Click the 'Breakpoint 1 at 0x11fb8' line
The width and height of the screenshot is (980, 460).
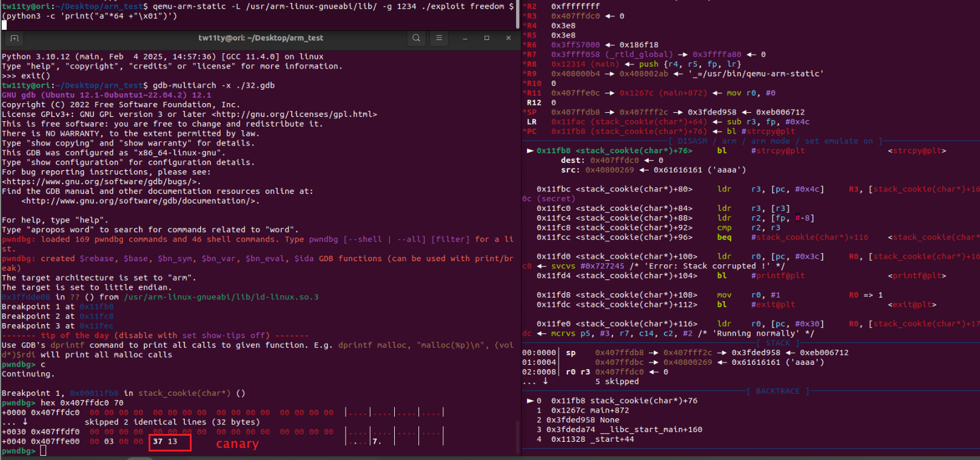pyautogui.click(x=58, y=307)
